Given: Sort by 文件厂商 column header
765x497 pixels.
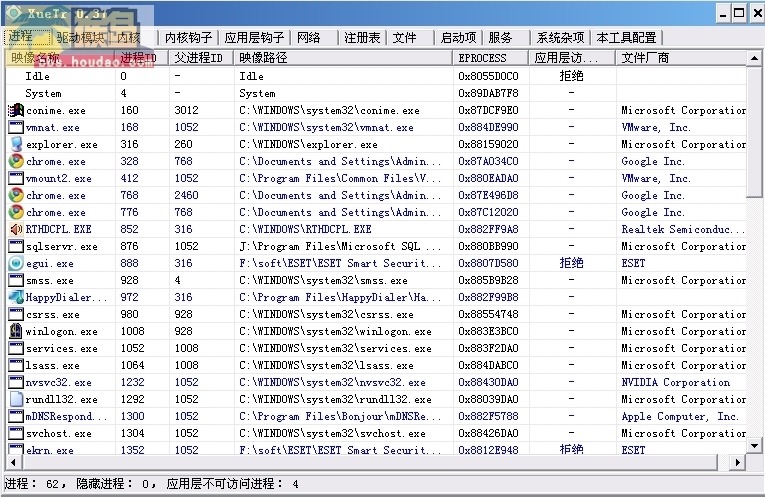Looking at the screenshot, I should [x=681, y=58].
